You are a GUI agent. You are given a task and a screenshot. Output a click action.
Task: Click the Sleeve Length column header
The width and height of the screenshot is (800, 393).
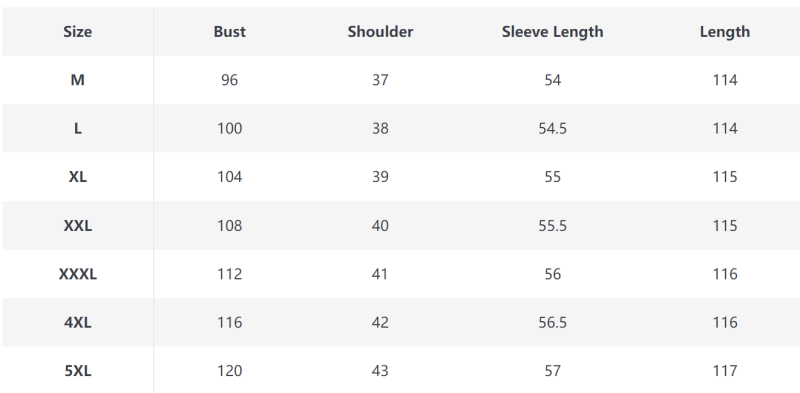pyautogui.click(x=553, y=32)
